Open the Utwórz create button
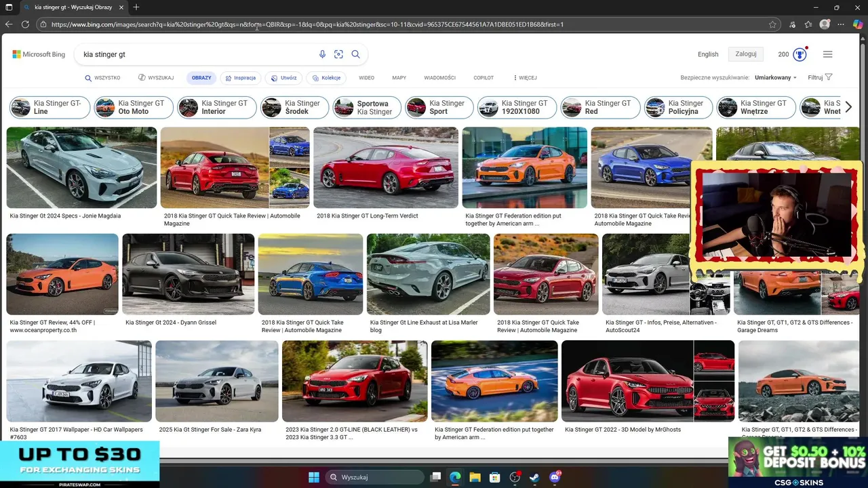This screenshot has width=868, height=488. click(283, 78)
